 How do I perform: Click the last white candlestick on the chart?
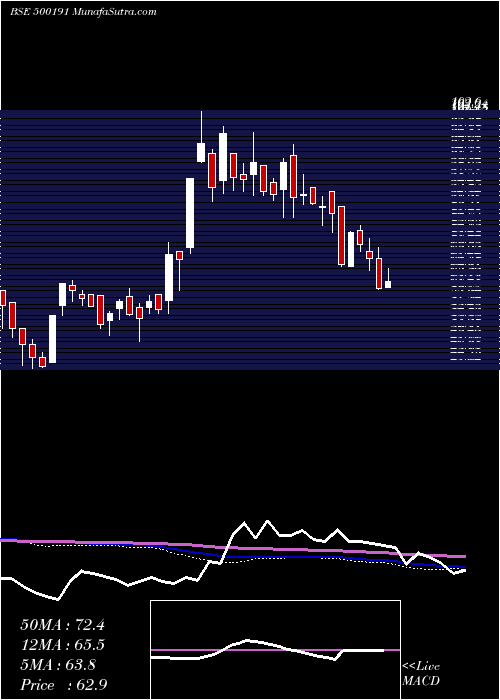(x=388, y=284)
